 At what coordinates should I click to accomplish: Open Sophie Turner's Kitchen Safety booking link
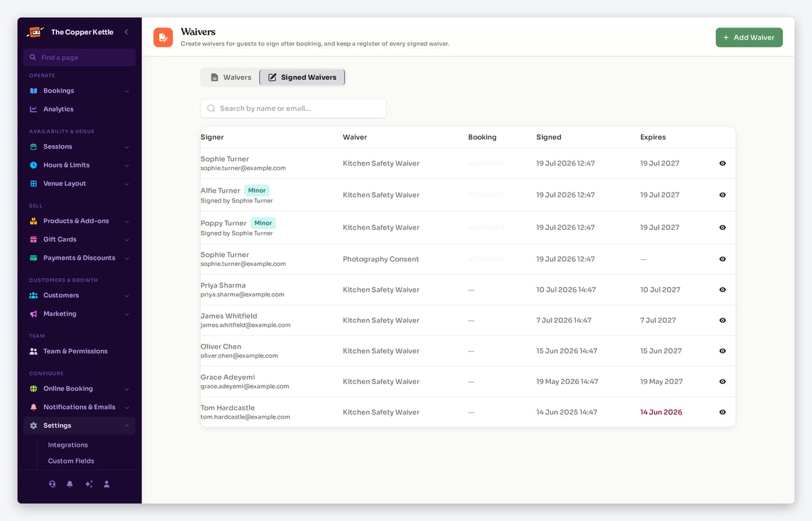point(486,163)
